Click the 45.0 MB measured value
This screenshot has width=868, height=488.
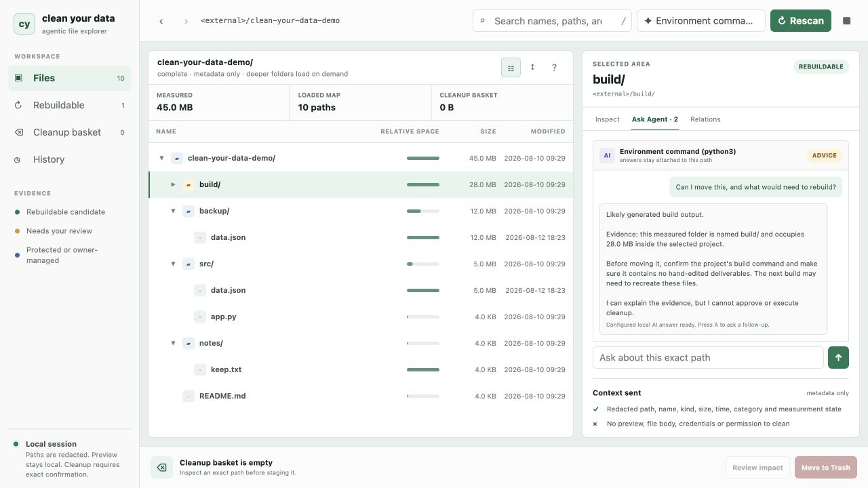(x=175, y=107)
